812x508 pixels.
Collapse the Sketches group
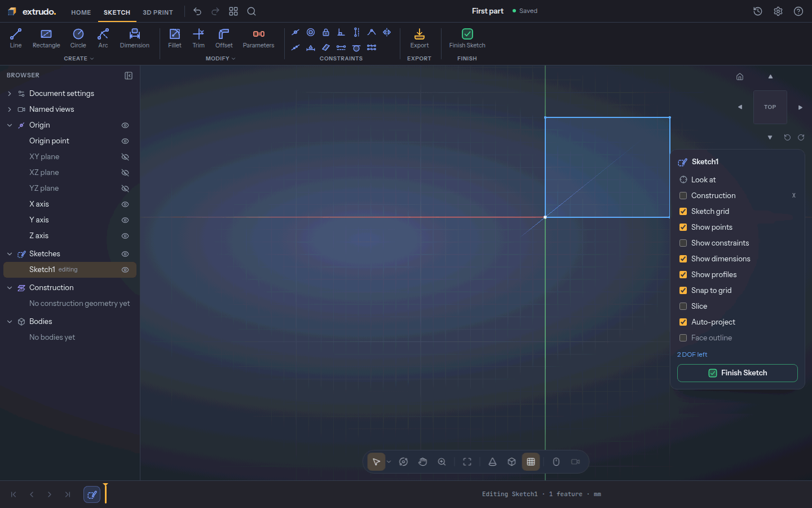tap(10, 254)
